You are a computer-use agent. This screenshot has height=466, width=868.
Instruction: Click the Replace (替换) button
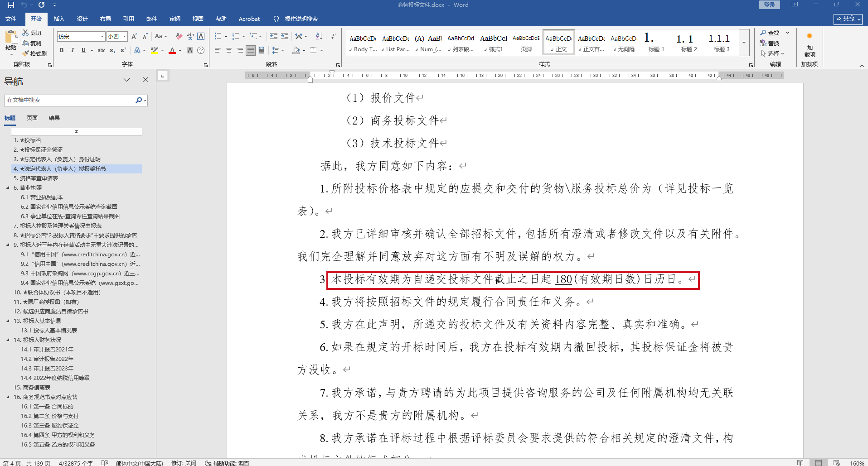point(770,43)
